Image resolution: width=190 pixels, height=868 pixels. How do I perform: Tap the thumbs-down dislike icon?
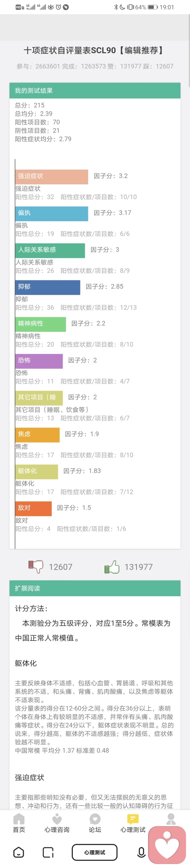click(x=36, y=567)
